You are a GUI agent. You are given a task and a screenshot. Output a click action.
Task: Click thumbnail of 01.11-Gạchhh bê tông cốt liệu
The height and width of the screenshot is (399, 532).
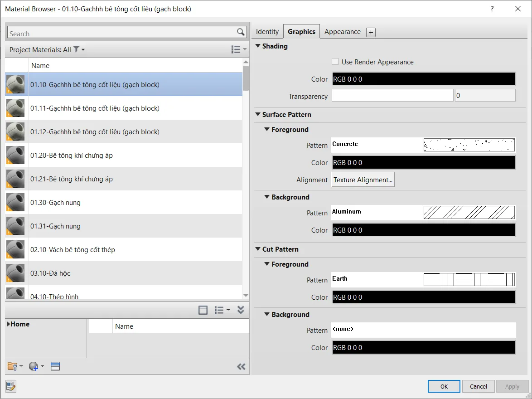pyautogui.click(x=15, y=108)
